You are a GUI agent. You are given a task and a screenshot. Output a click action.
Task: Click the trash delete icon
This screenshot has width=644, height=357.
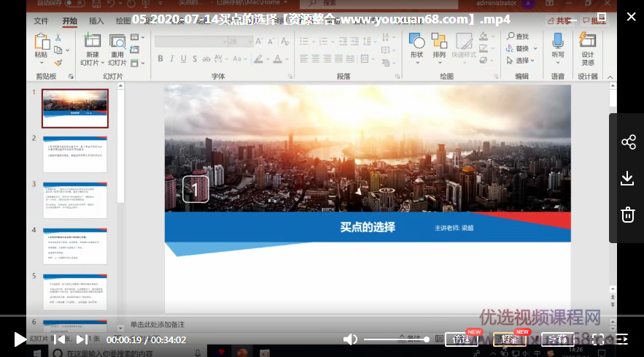(628, 214)
